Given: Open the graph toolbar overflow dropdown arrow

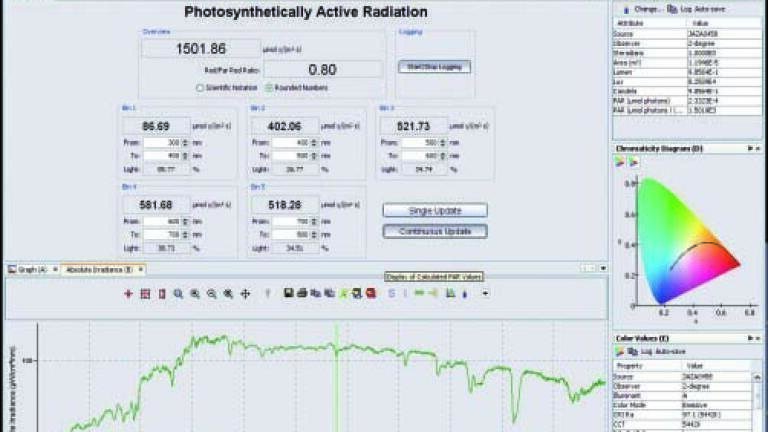Looking at the screenshot, I should pos(485,293).
